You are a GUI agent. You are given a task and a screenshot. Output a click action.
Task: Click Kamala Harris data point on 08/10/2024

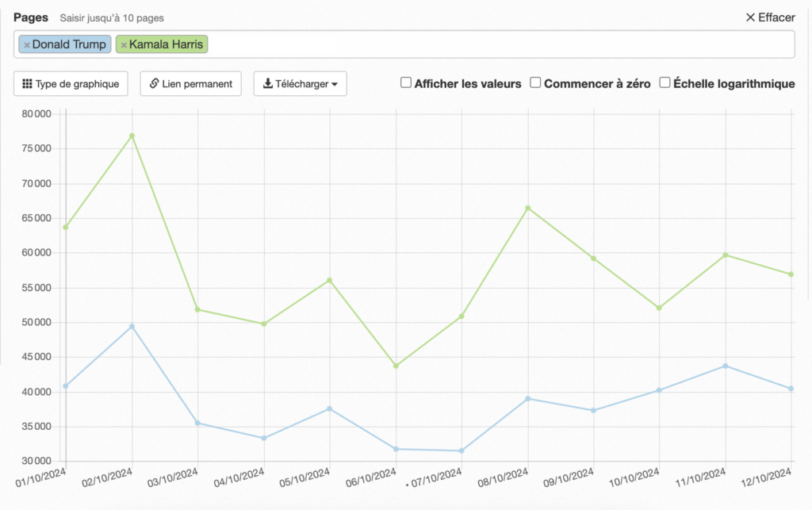(x=527, y=208)
